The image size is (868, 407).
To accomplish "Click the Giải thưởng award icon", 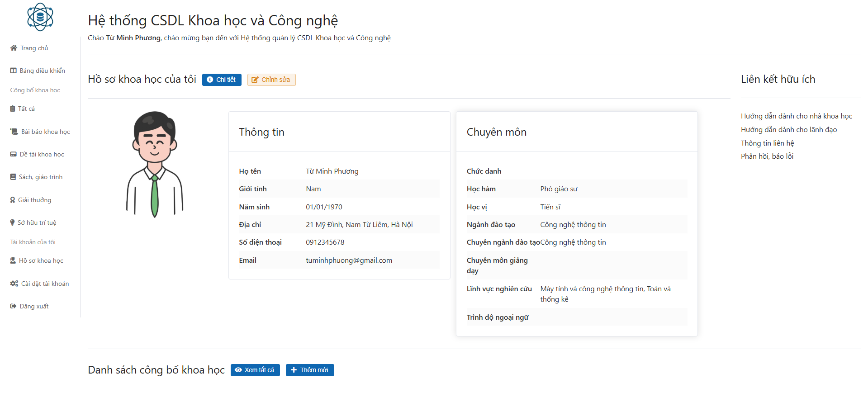I will 13,200.
